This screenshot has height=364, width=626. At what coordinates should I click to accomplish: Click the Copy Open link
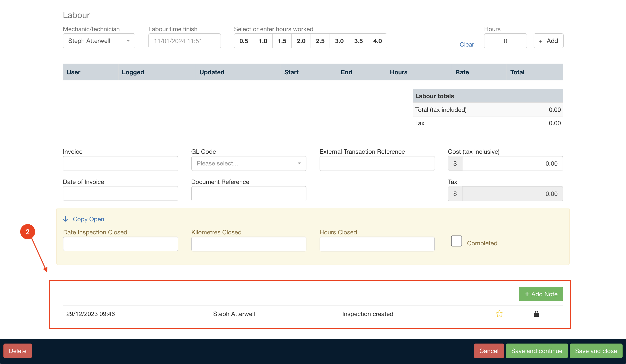[x=88, y=219]
